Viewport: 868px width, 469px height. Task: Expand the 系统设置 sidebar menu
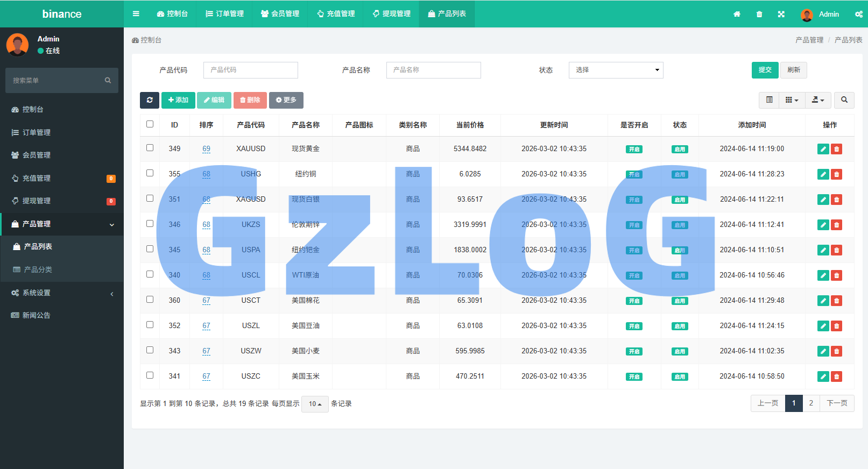tap(62, 293)
